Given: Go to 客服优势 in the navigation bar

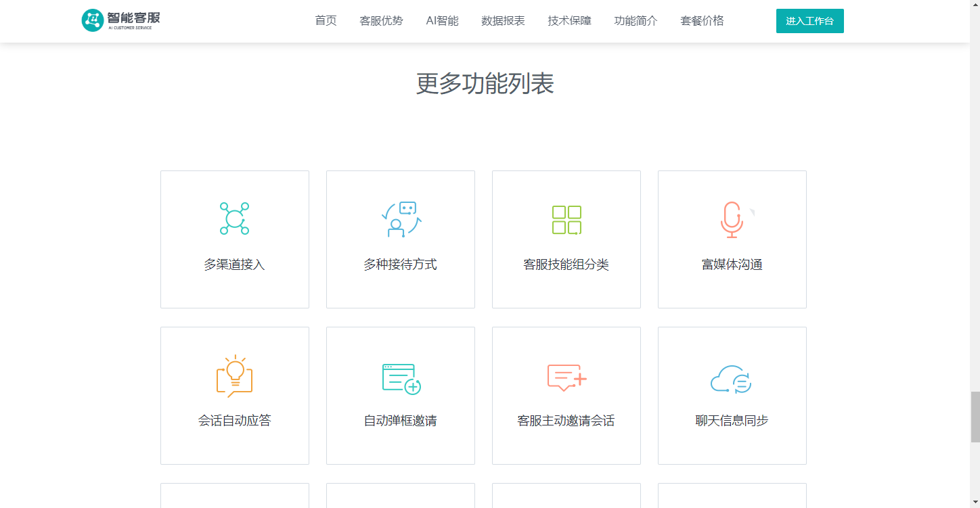Looking at the screenshot, I should pos(381,21).
